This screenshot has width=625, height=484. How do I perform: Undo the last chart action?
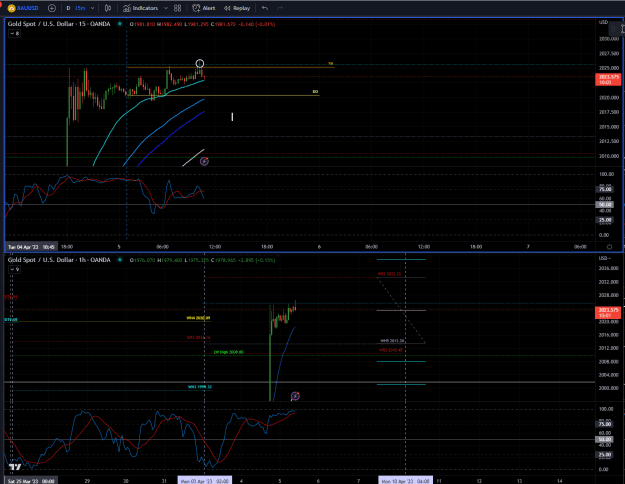(265, 8)
